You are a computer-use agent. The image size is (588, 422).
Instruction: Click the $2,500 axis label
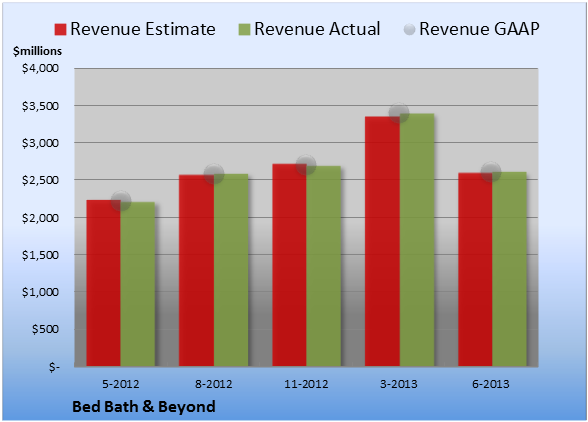[40, 180]
